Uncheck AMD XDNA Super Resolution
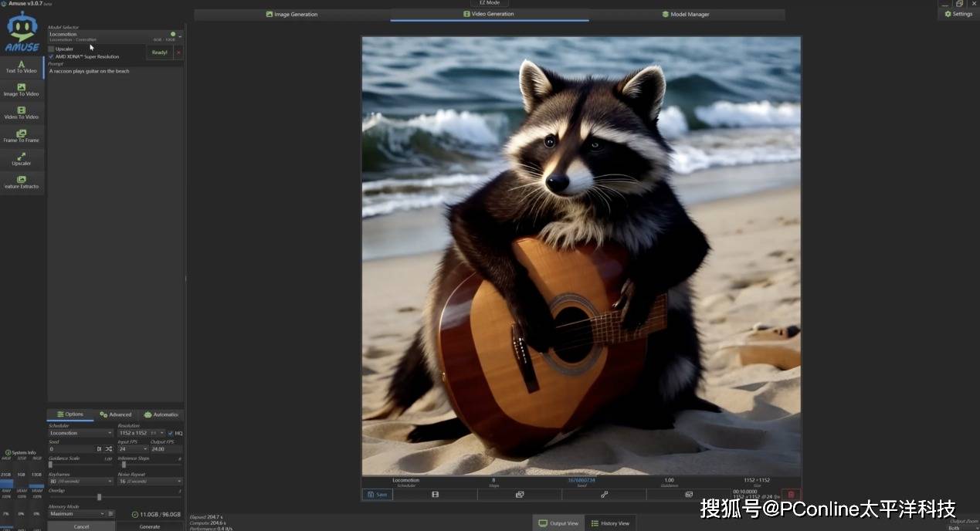The image size is (980, 531). 52,56
